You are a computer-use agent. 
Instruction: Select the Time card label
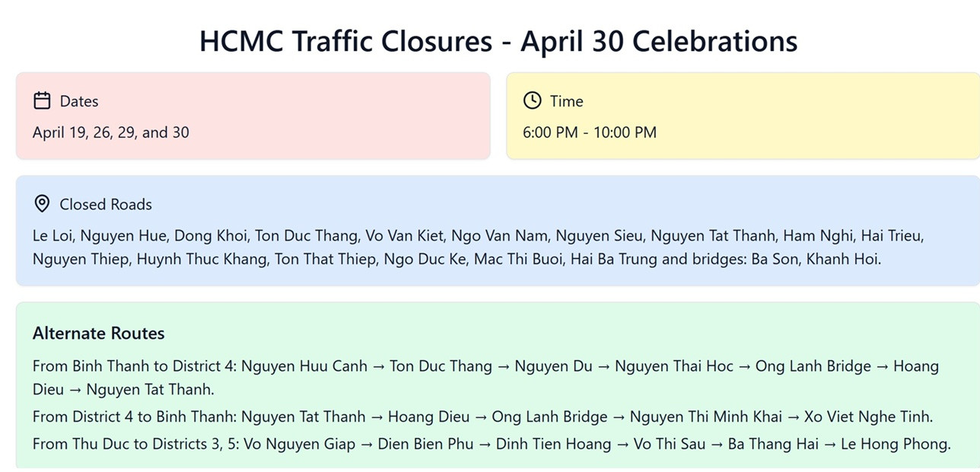pyautogui.click(x=567, y=101)
